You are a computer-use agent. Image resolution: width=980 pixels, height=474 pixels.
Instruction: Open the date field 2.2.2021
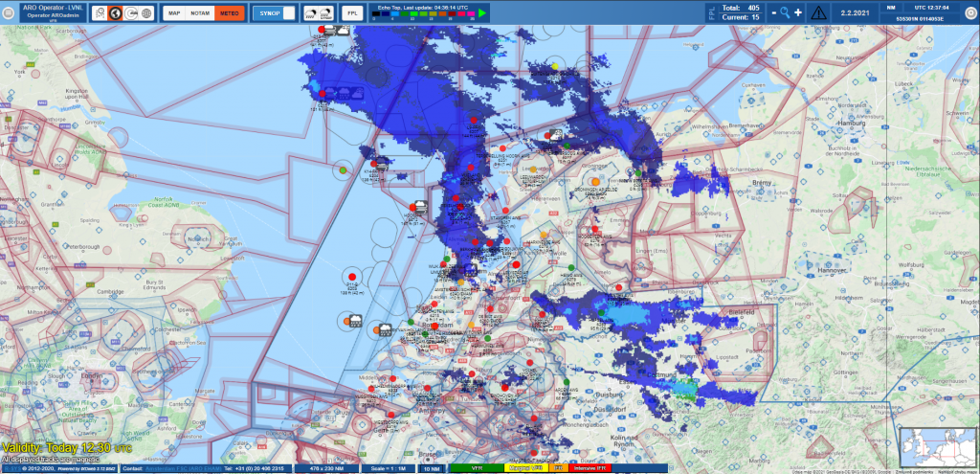click(x=855, y=13)
